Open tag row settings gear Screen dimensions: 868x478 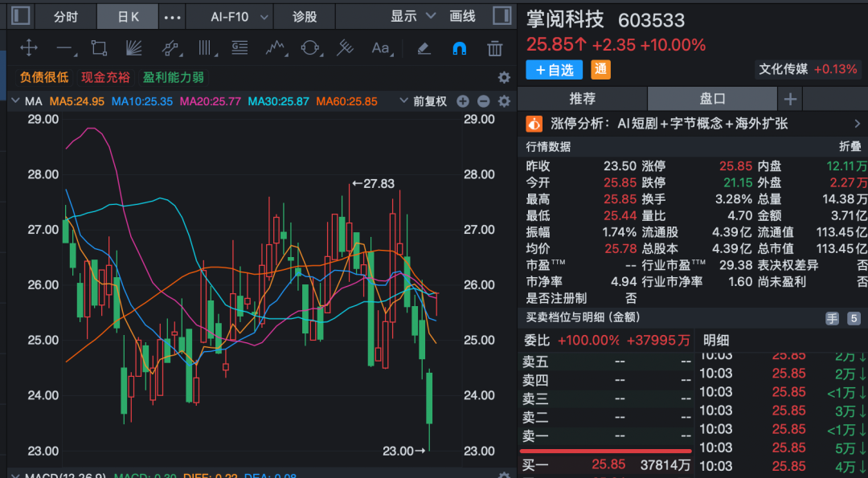coord(504,77)
